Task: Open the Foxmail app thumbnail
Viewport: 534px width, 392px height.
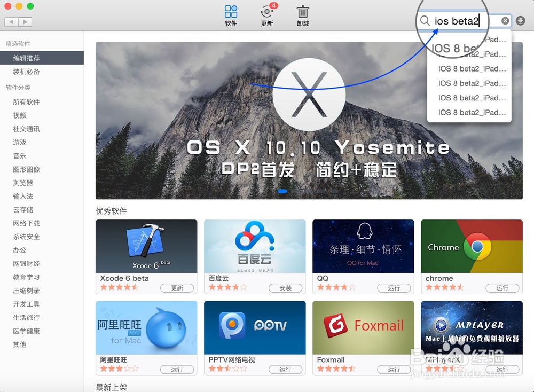Action: (x=363, y=327)
